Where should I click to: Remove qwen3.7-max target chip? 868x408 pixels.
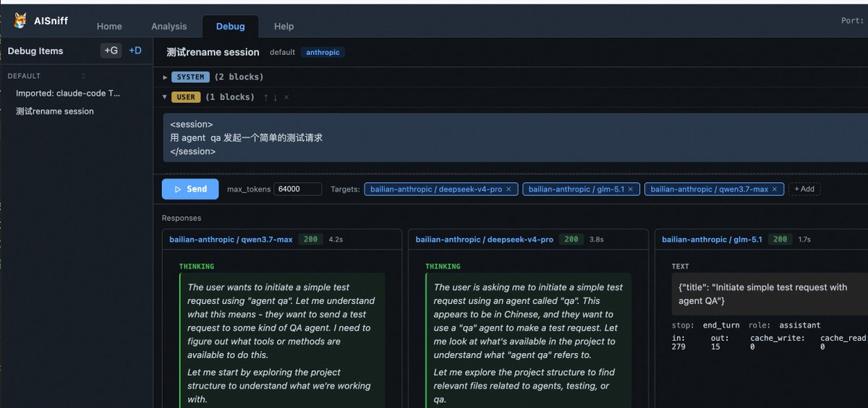coord(775,189)
